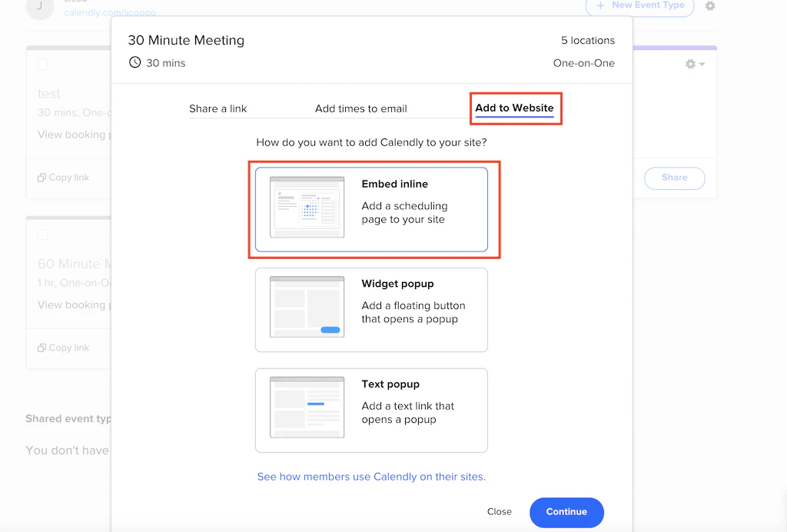Click the New Event Type button
The image size is (787, 532).
(639, 6)
